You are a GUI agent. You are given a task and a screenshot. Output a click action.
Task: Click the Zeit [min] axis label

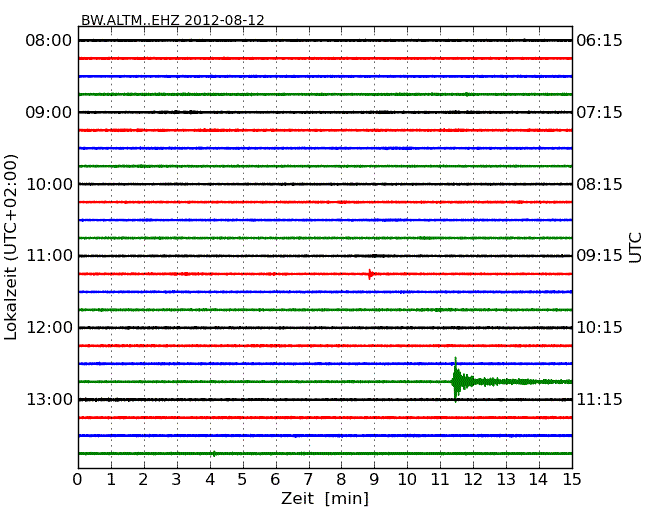click(x=325, y=498)
